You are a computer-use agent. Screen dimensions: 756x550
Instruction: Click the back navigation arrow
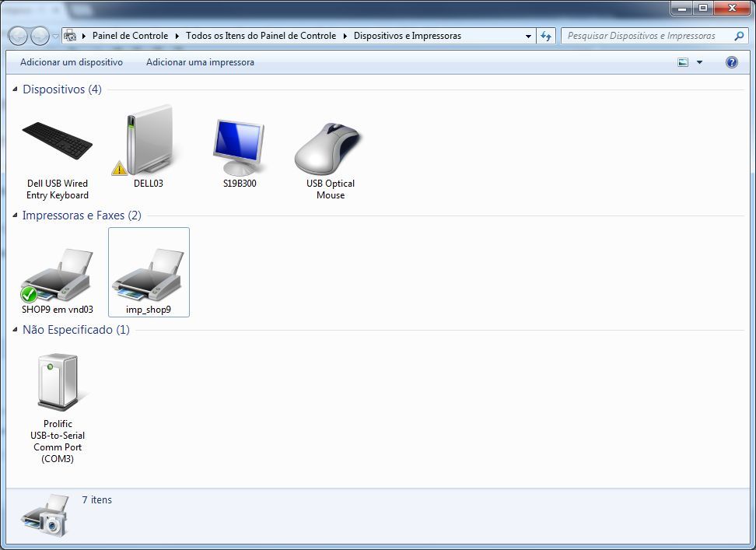click(x=18, y=36)
